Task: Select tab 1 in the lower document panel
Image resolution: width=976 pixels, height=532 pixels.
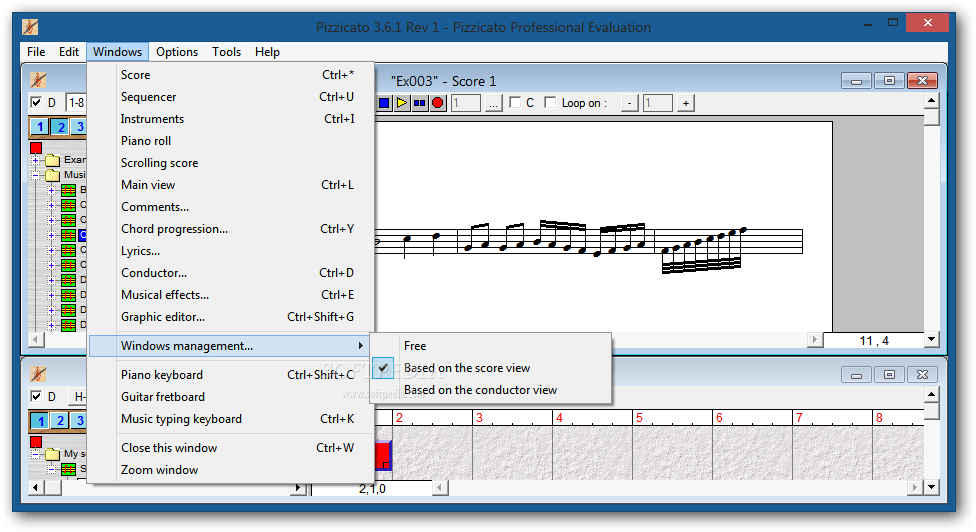Action: pos(40,421)
